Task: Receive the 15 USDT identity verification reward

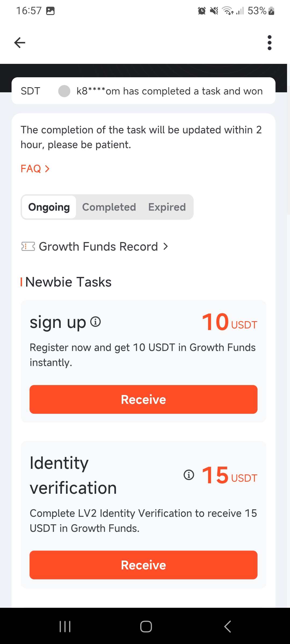Action: pos(143,565)
